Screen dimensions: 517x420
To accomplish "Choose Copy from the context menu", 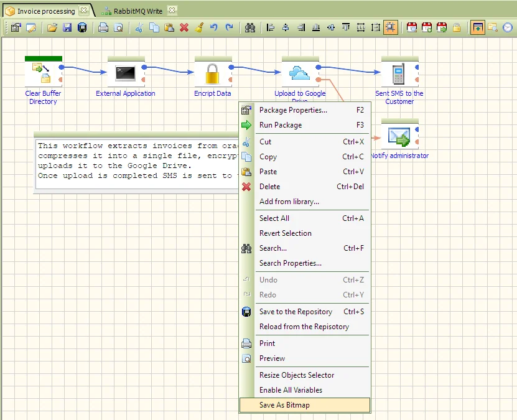I will [x=305, y=157].
